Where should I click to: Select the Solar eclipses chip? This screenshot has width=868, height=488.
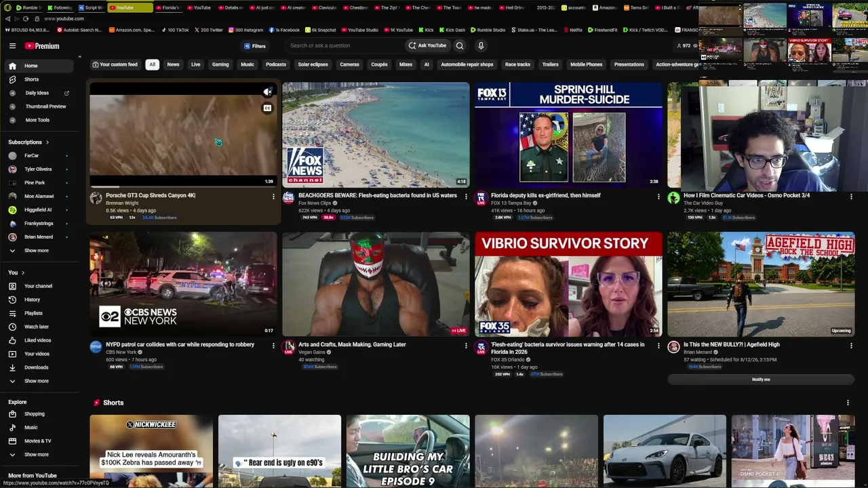point(313,65)
